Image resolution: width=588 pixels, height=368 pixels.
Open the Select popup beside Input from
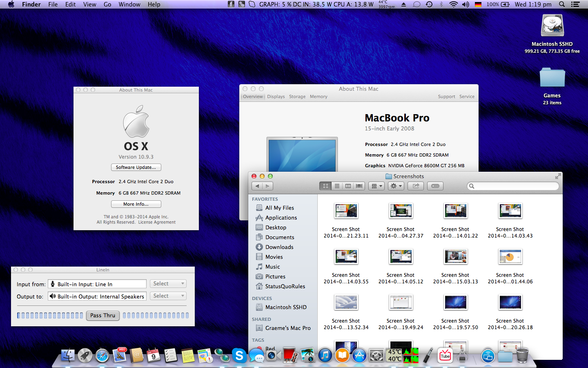click(168, 284)
